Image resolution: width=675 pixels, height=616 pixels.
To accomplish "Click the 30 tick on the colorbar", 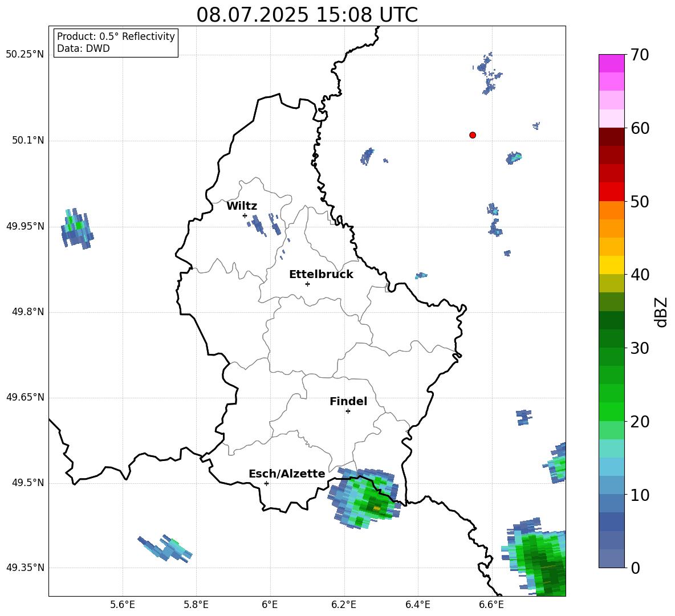I will point(640,348).
